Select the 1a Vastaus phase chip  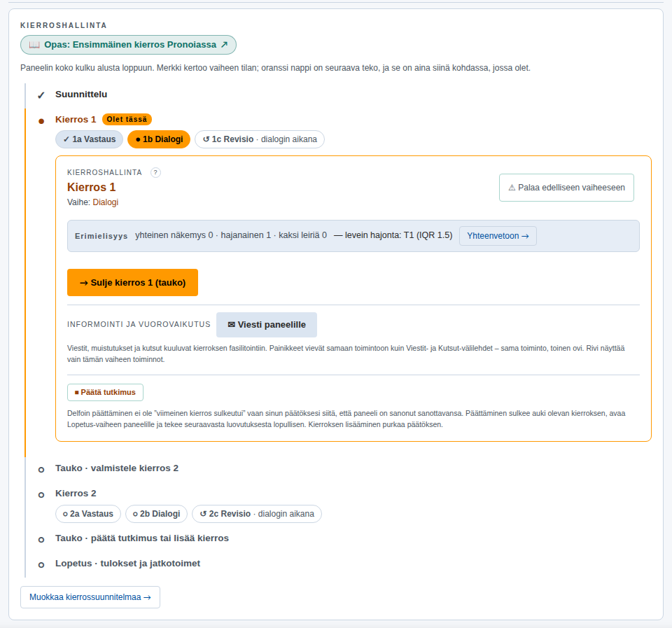[89, 139]
